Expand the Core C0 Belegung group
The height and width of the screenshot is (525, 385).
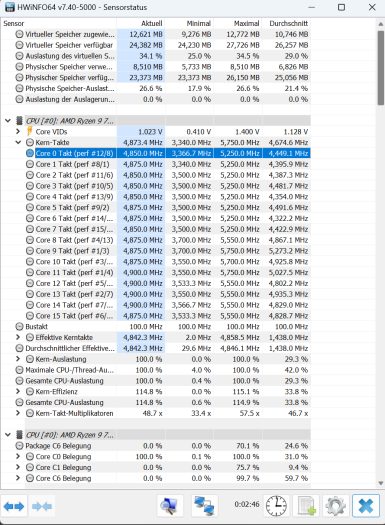pos(18,456)
